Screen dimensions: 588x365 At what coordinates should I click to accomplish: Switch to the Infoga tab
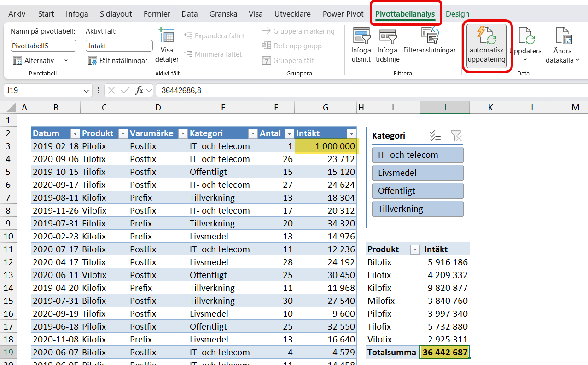point(77,14)
